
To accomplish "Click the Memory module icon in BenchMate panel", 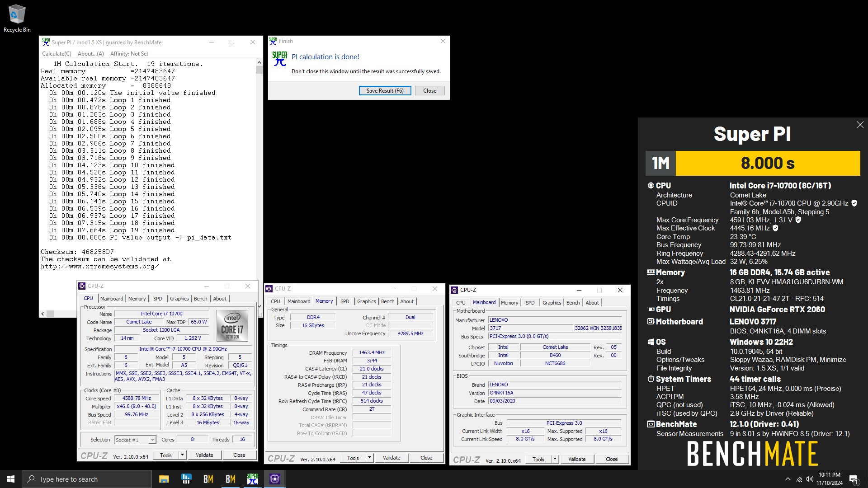I will (651, 272).
